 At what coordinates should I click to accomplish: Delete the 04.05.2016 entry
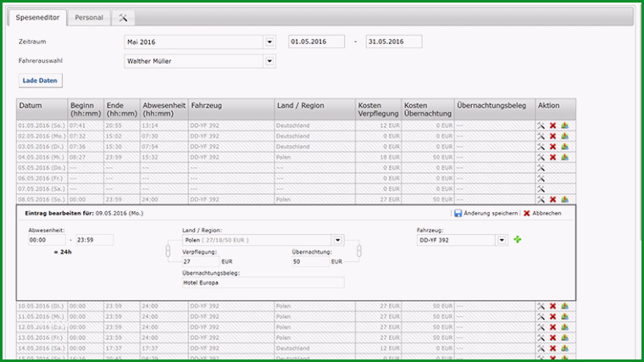(552, 158)
